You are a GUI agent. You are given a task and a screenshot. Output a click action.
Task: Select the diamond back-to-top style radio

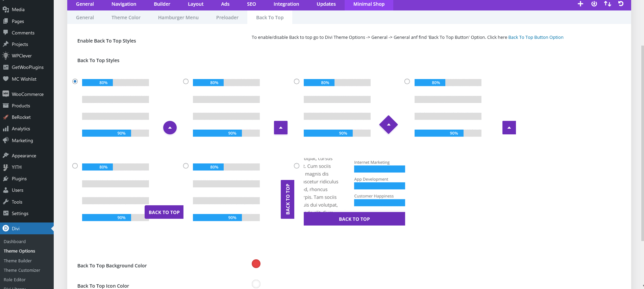click(297, 81)
